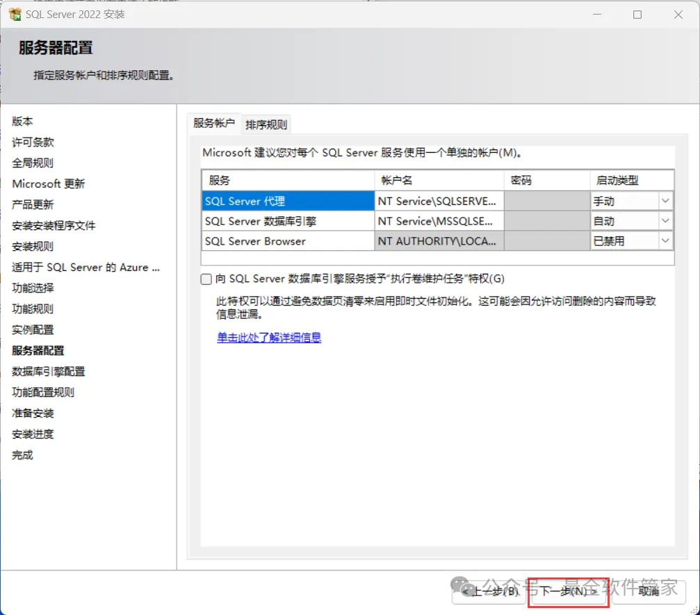Select 产品更新 step in the sidebar
700x615 pixels.
(x=33, y=205)
